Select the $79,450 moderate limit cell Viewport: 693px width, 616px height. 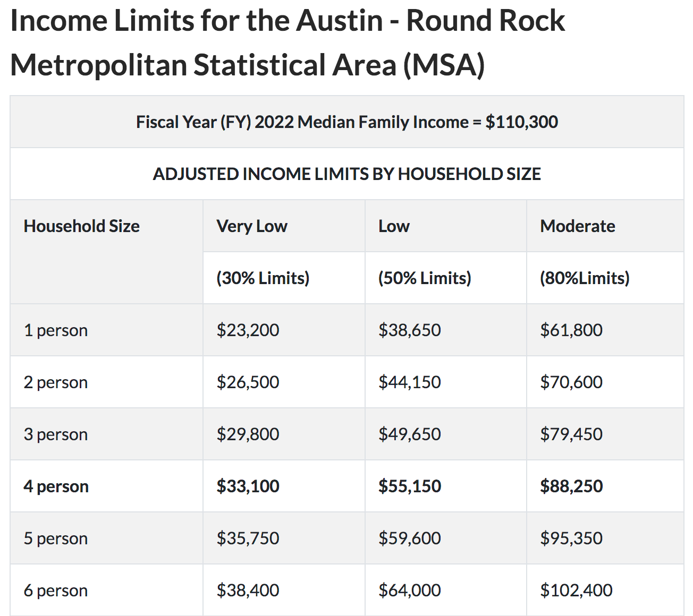[x=605, y=434]
